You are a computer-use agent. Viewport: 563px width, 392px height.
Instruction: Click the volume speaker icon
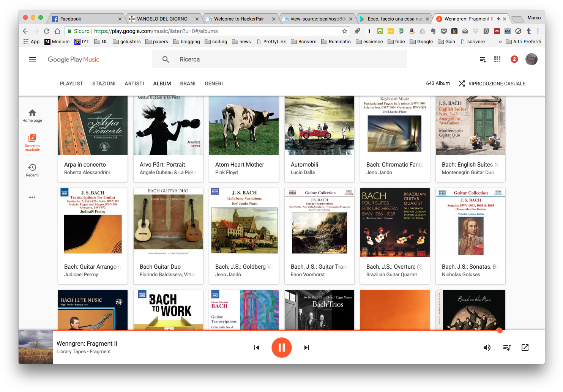(487, 348)
